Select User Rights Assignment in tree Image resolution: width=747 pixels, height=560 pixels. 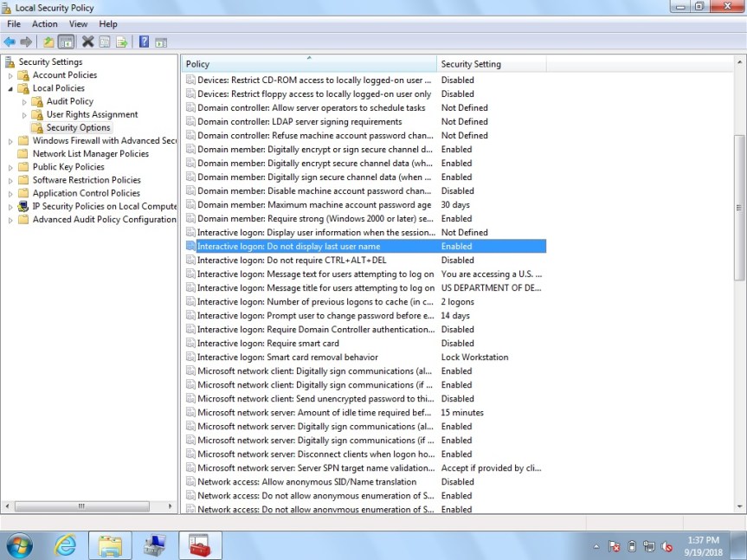click(x=92, y=114)
